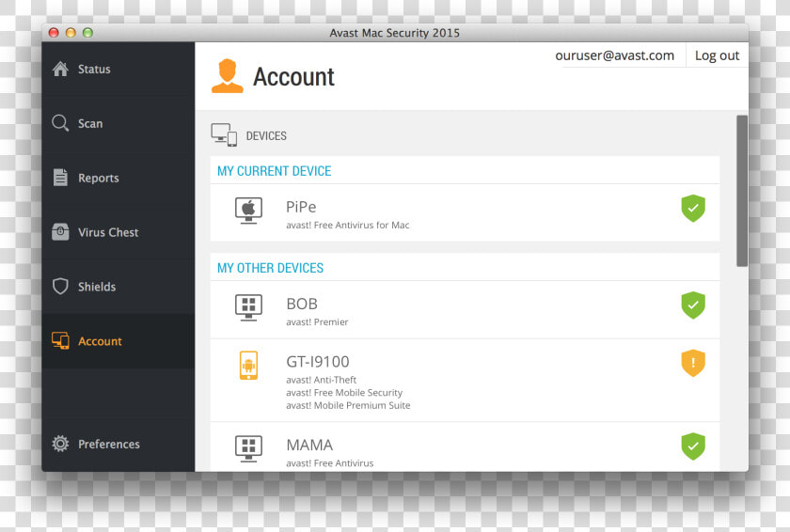Image resolution: width=790 pixels, height=532 pixels.
Task: Click PiPe's green shield status icon
Action: 693,209
